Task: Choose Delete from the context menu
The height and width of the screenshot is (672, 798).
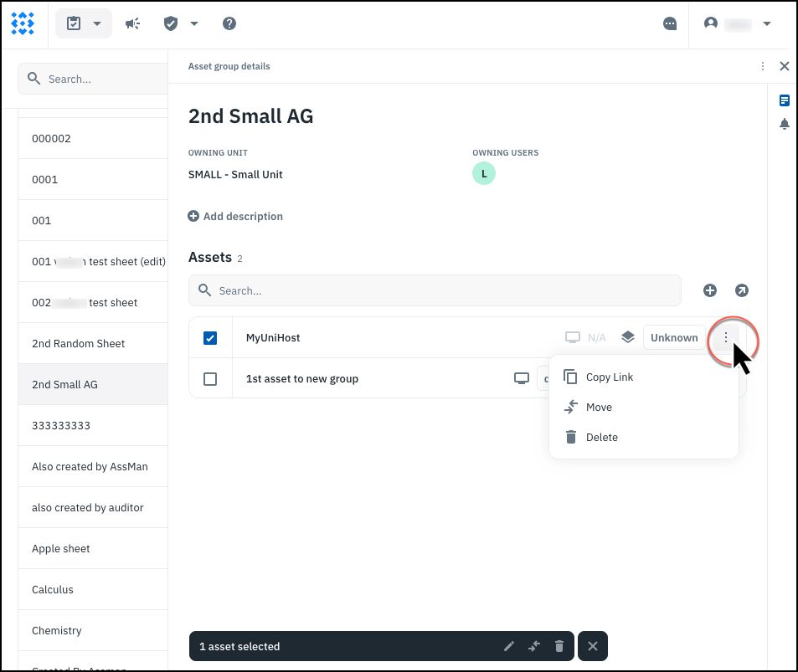Action: (644, 437)
